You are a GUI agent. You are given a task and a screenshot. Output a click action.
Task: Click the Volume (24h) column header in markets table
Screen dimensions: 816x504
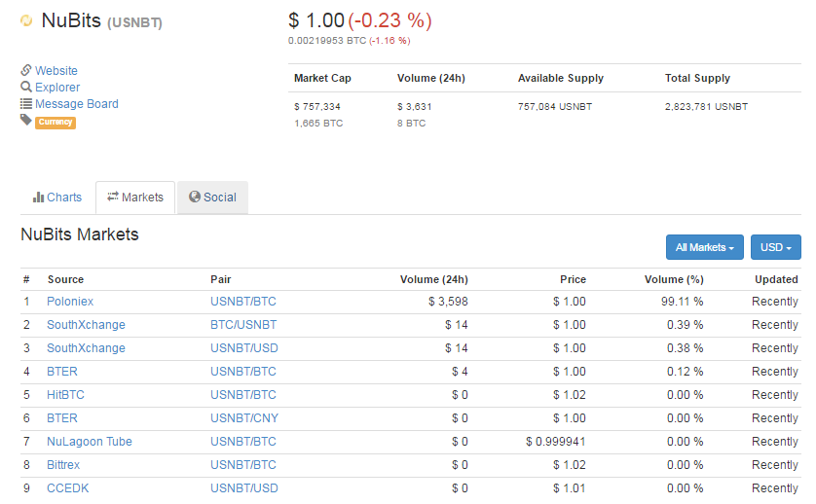click(434, 280)
